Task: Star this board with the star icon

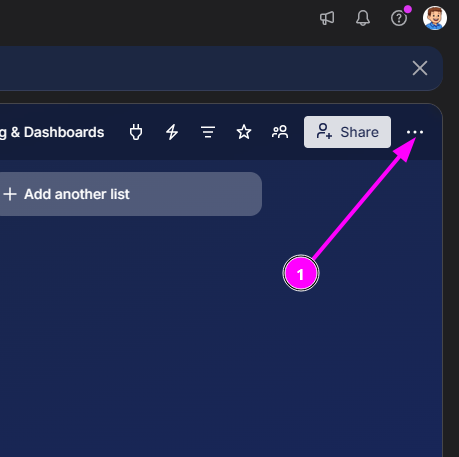Action: pyautogui.click(x=244, y=132)
